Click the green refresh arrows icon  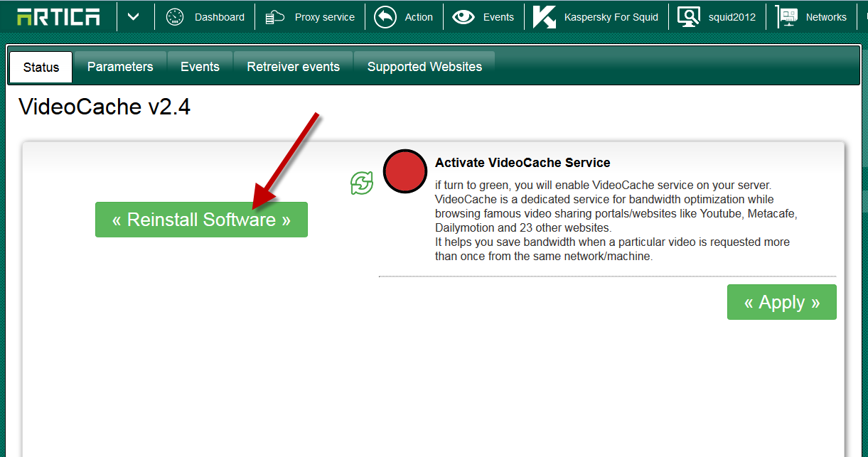click(362, 183)
